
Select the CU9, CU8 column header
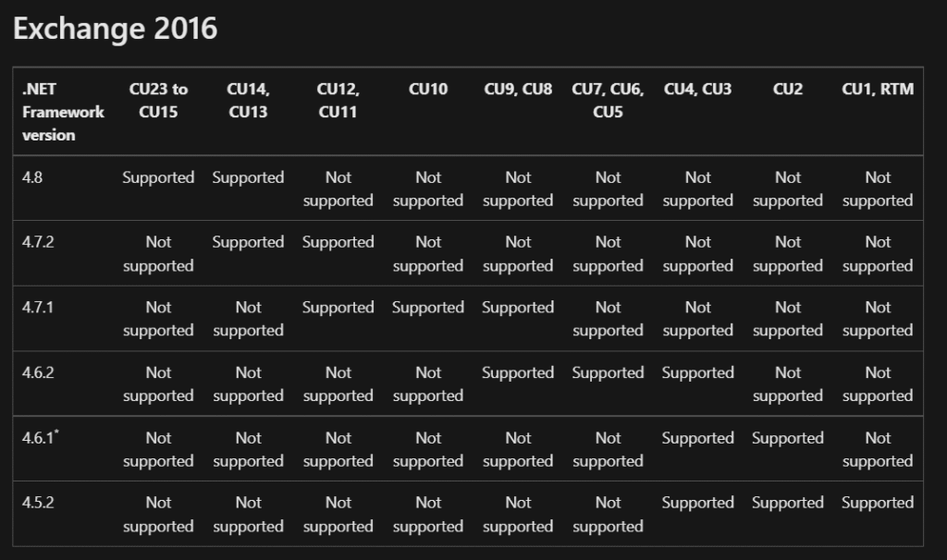click(x=518, y=90)
